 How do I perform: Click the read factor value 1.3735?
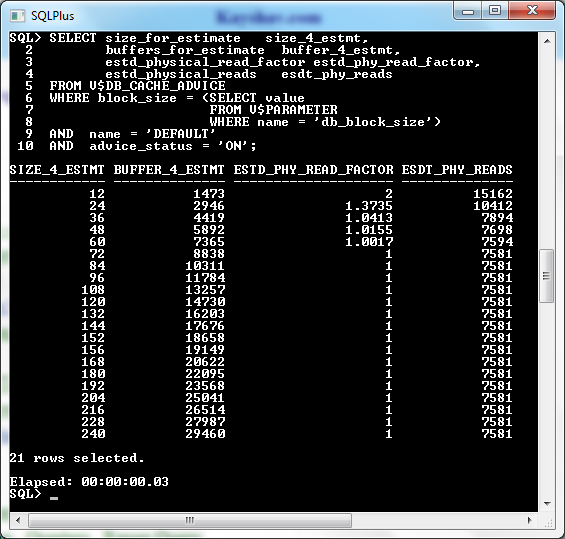[369, 206]
